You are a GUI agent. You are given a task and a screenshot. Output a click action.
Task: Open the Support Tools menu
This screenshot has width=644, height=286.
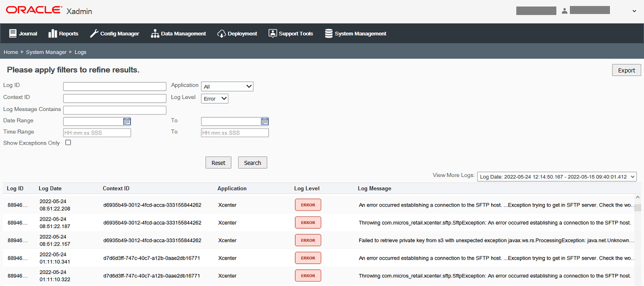[291, 33]
